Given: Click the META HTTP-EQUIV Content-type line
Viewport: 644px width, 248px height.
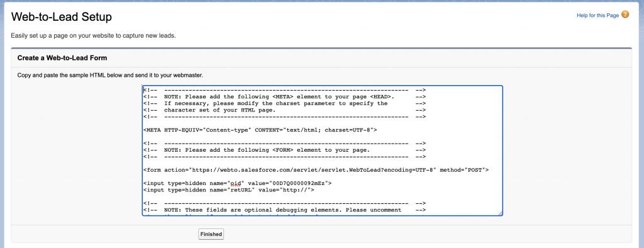Looking at the screenshot, I should [x=260, y=130].
